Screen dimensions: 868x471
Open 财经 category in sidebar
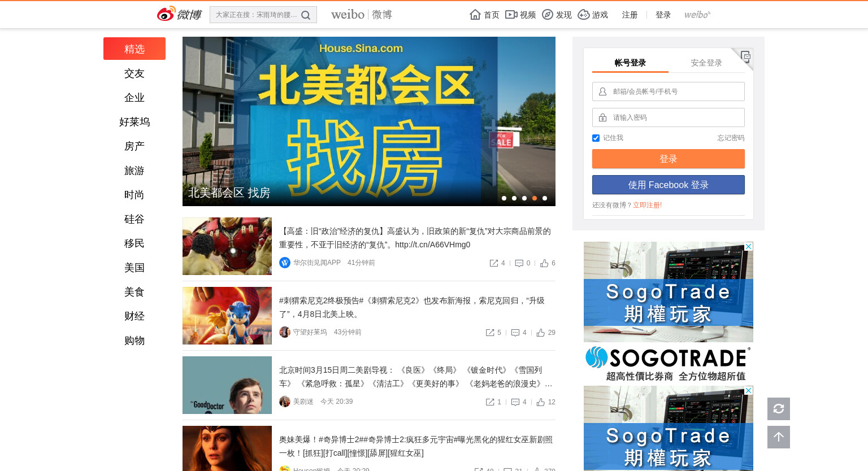[x=134, y=316]
